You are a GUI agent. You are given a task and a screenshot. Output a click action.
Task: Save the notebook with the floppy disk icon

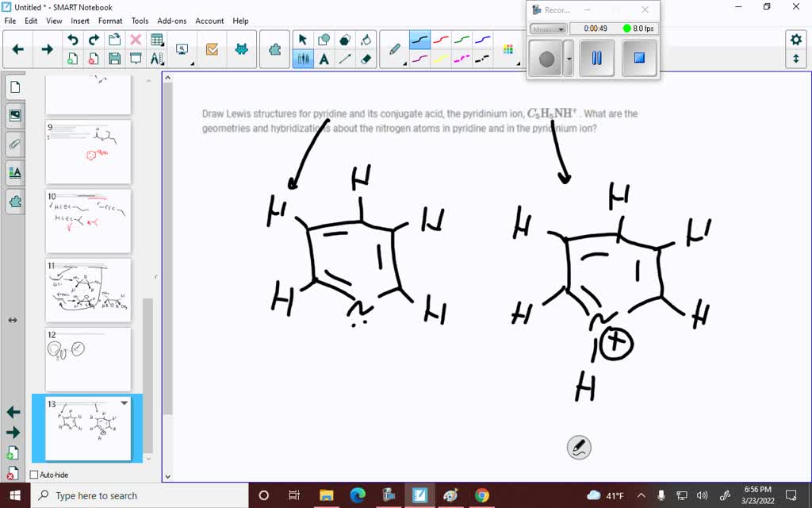click(x=114, y=59)
